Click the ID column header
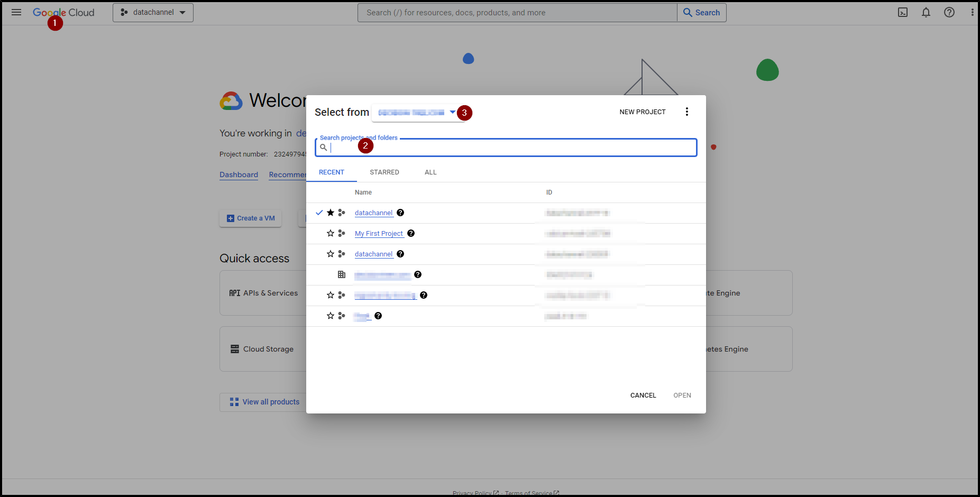Viewport: 980px width, 497px height. pos(549,192)
